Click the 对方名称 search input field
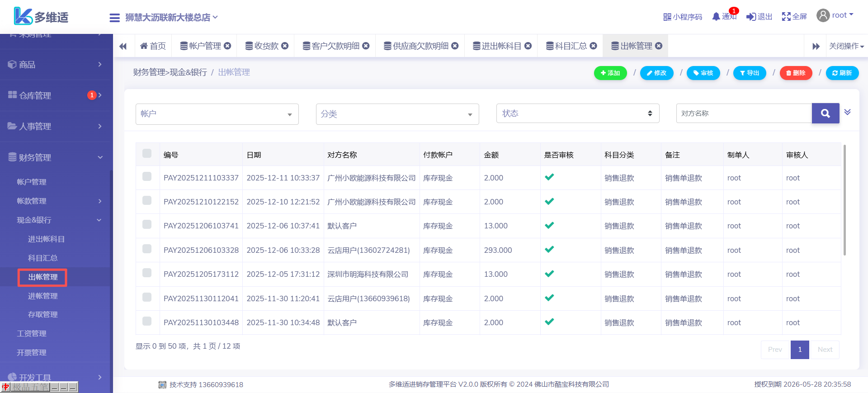The image size is (868, 393). tap(744, 114)
